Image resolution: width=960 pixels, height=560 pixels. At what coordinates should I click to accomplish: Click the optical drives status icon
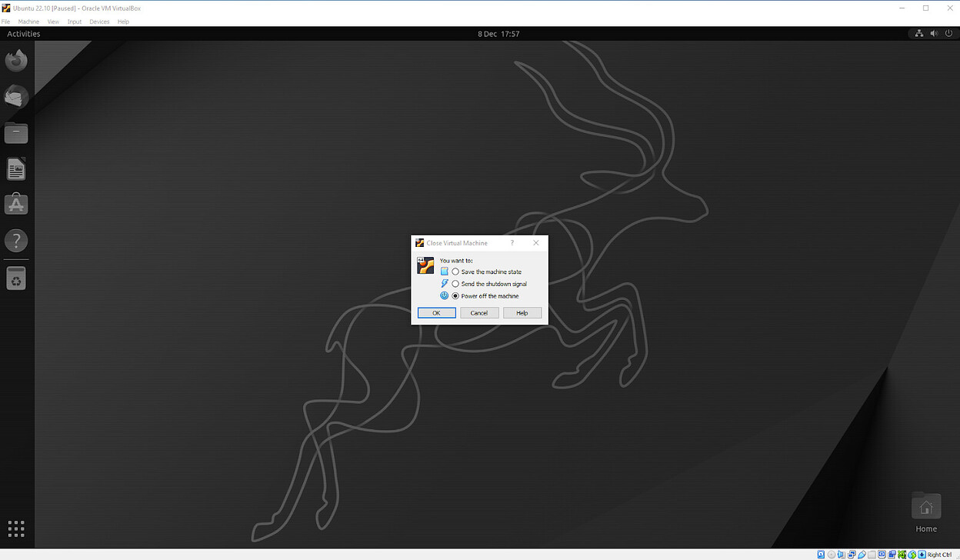coord(830,554)
